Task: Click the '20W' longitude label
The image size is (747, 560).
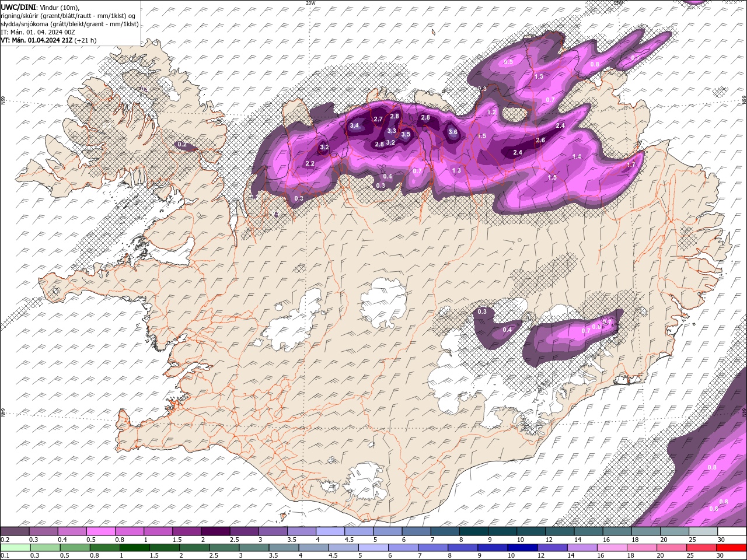Action: click(x=310, y=3)
